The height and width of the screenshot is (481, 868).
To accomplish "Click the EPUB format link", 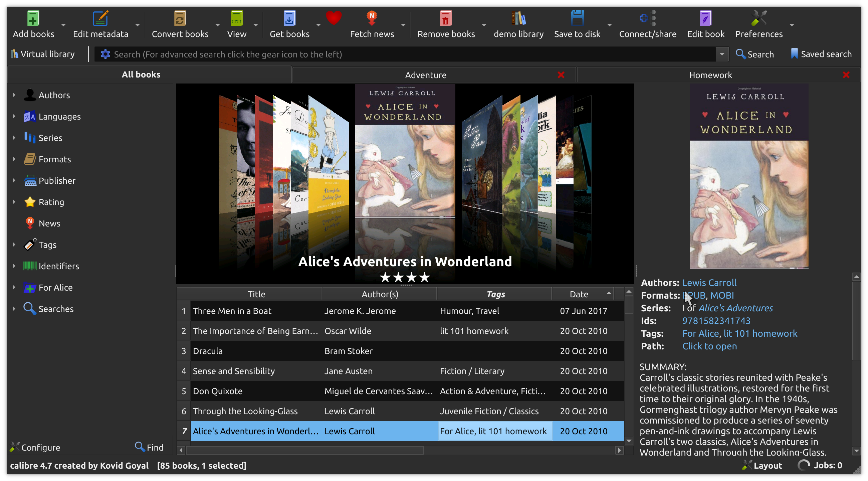I will (693, 295).
